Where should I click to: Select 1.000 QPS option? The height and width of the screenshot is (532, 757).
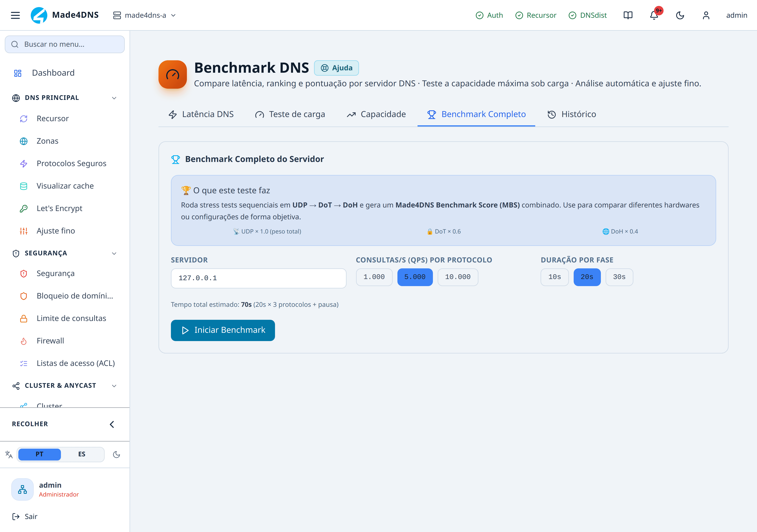[374, 277]
